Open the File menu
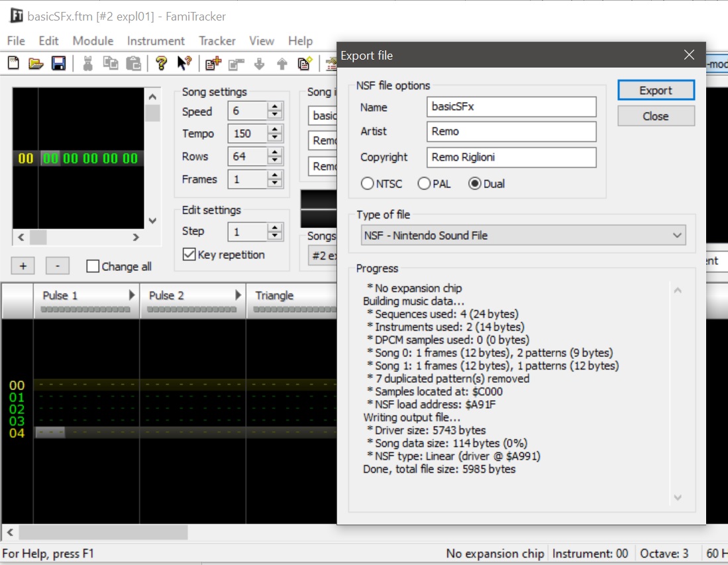 pyautogui.click(x=17, y=41)
